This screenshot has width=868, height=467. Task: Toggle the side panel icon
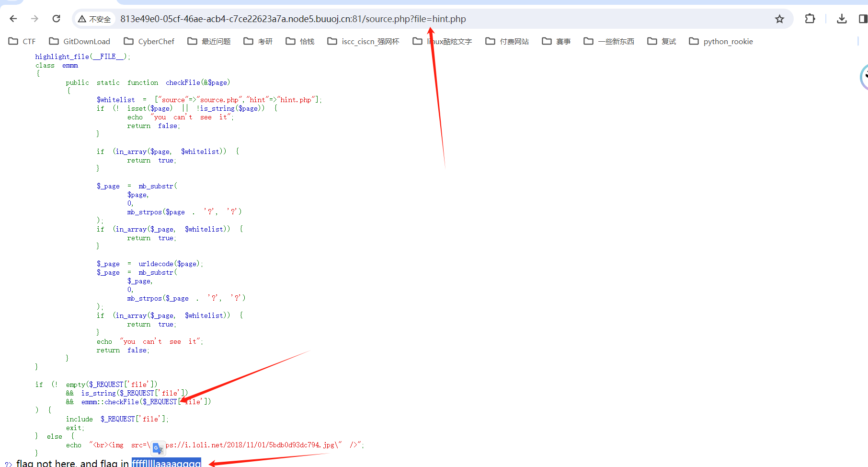pyautogui.click(x=863, y=19)
